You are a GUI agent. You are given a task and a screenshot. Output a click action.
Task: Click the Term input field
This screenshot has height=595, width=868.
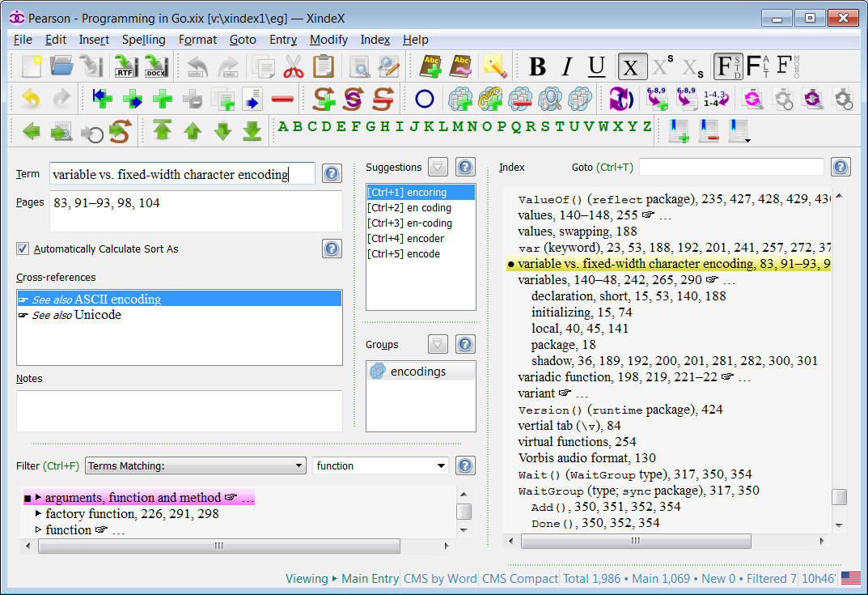click(182, 174)
